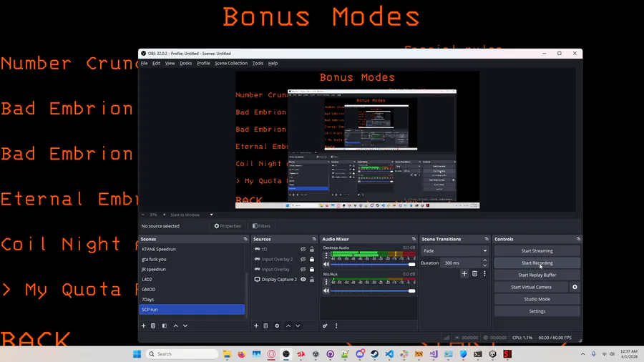Image resolution: width=644 pixels, height=362 pixels.
Task: Move scene down arrow in Scenes panel
Action: coord(185,326)
